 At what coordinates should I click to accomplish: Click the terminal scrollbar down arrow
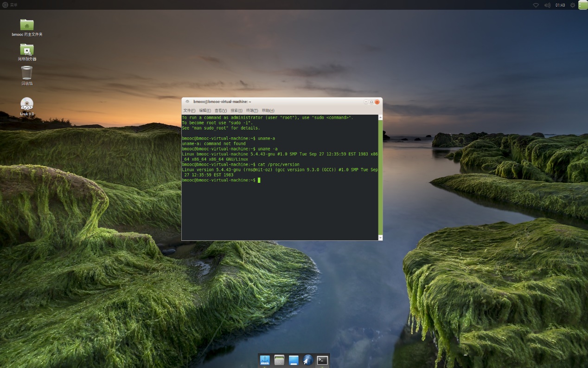(x=380, y=238)
